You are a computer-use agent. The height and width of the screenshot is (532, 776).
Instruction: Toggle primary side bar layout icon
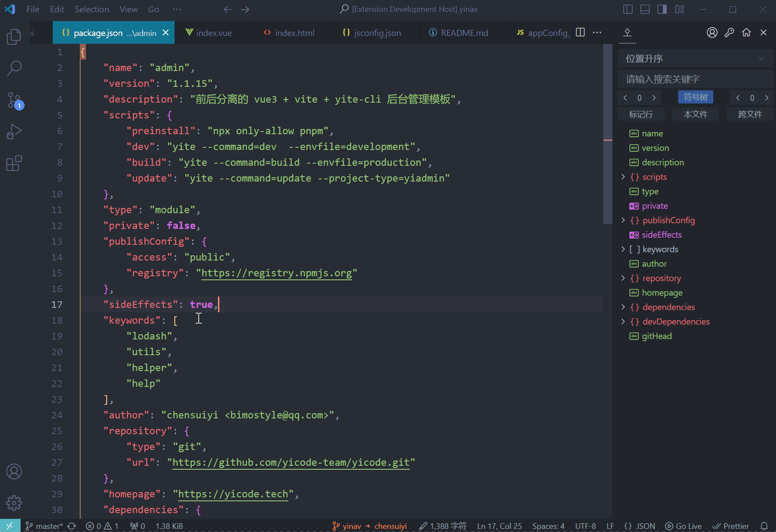(628, 9)
